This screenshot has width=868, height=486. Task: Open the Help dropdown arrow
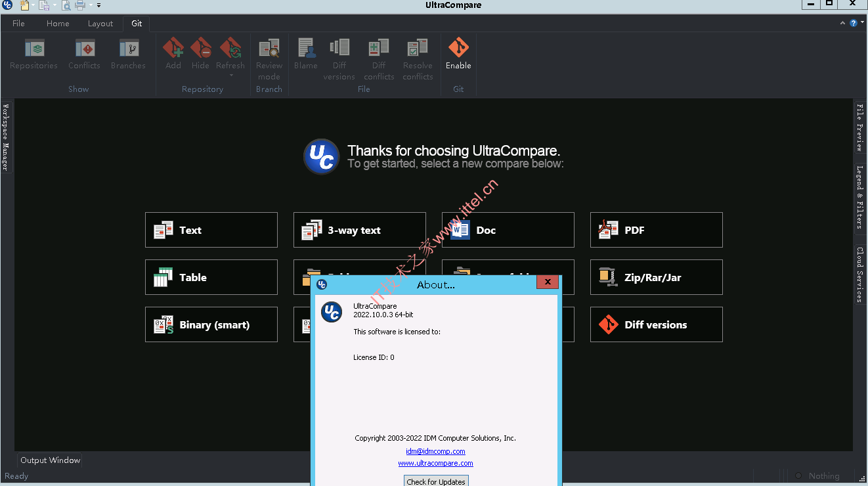point(862,23)
